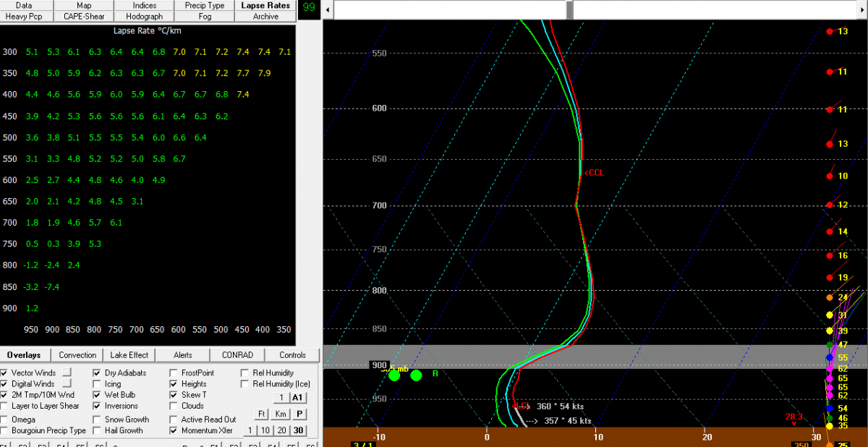Disable the Momentum Xfer overlay
Screen dimensions: 868x447
point(174,430)
